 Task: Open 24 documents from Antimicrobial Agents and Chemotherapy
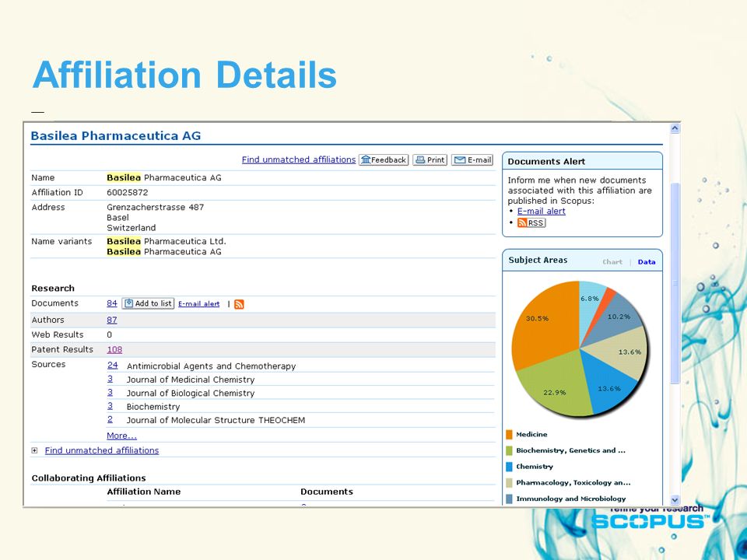(112, 366)
